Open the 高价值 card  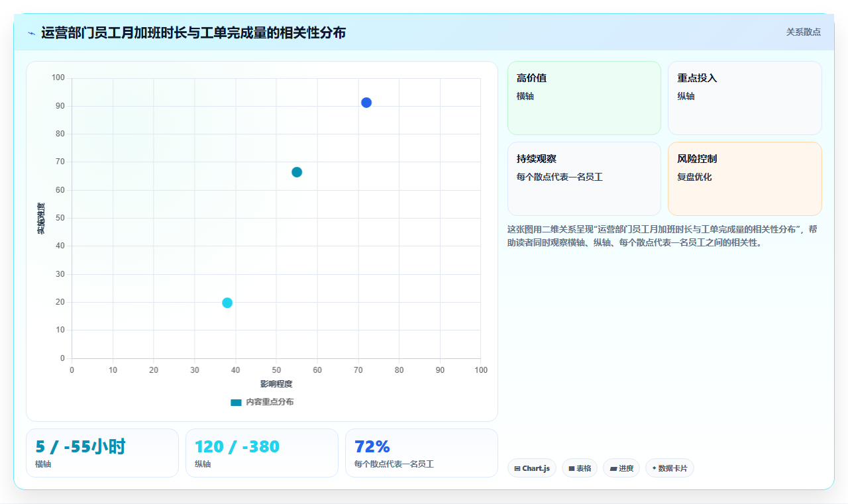(584, 98)
